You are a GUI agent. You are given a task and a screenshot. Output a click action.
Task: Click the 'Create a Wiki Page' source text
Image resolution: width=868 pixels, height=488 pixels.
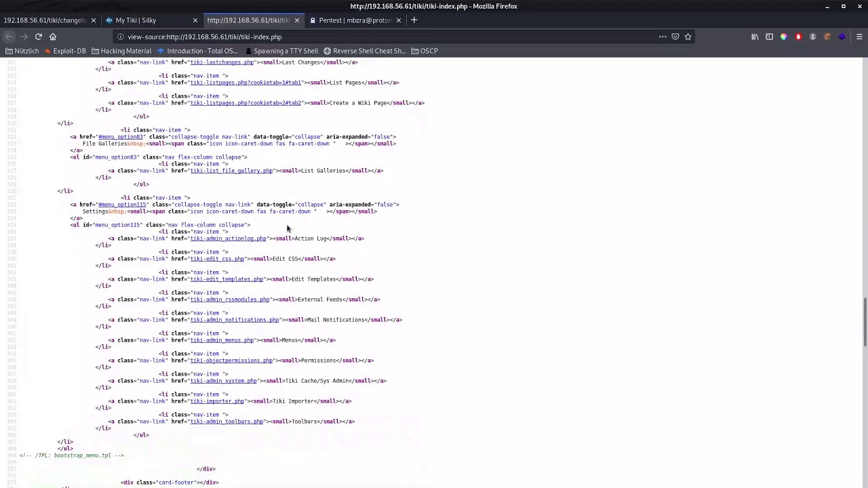[358, 103]
